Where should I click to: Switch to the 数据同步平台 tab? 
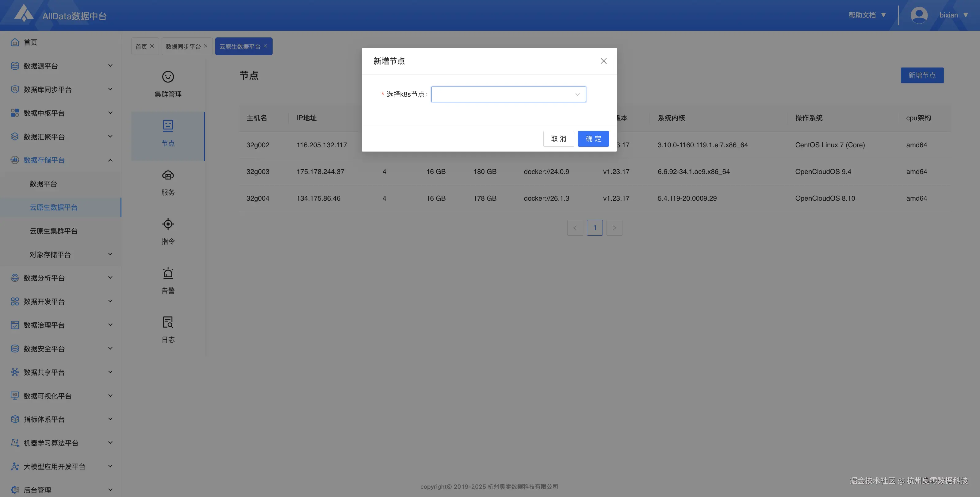point(183,46)
